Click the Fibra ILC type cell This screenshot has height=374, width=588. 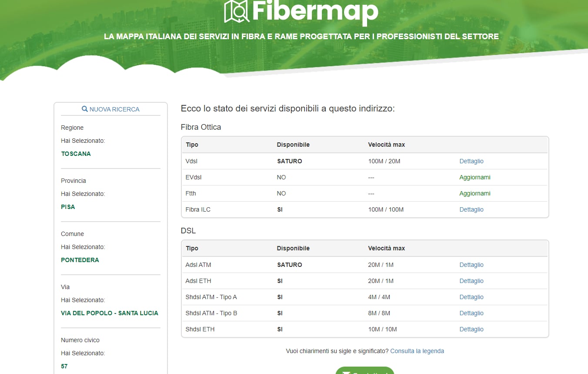tap(198, 209)
